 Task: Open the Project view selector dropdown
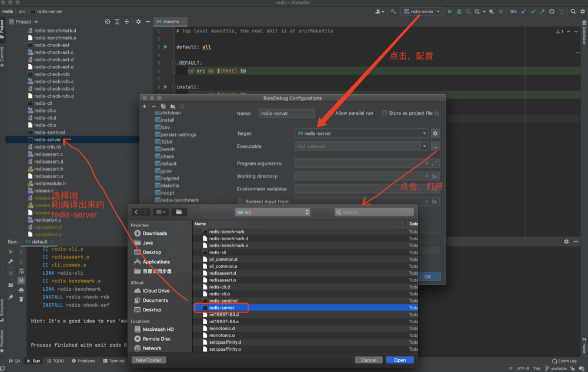click(x=24, y=22)
